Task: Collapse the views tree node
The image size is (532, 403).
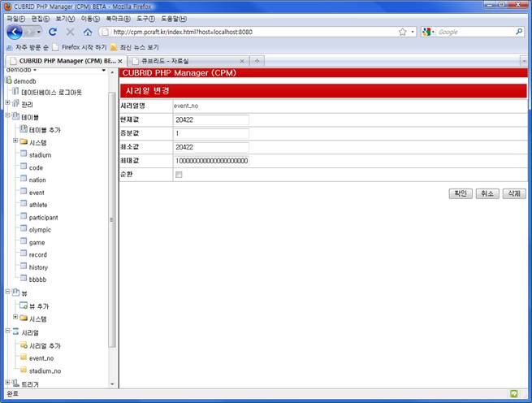Action: pos(8,292)
